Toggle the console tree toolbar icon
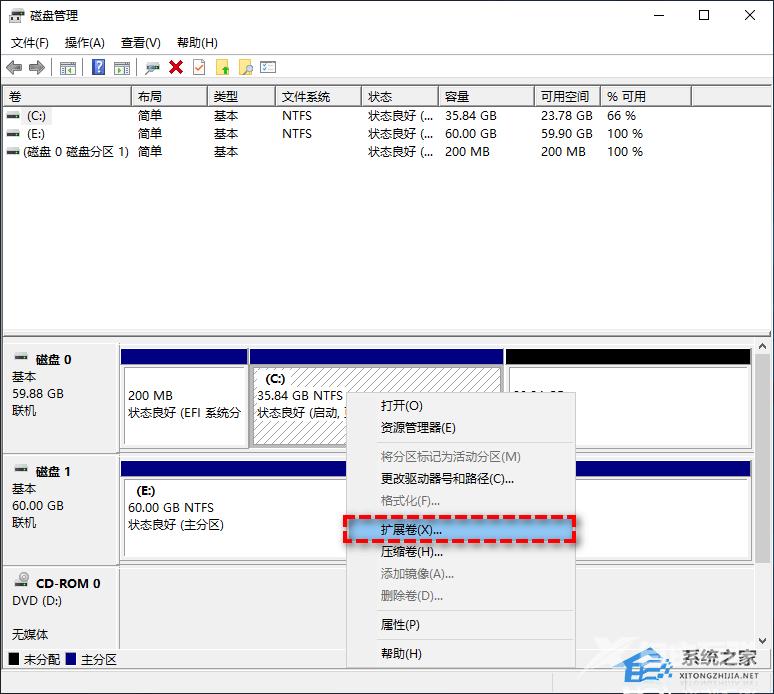Viewport: 774px width, 694px height. tap(68, 68)
